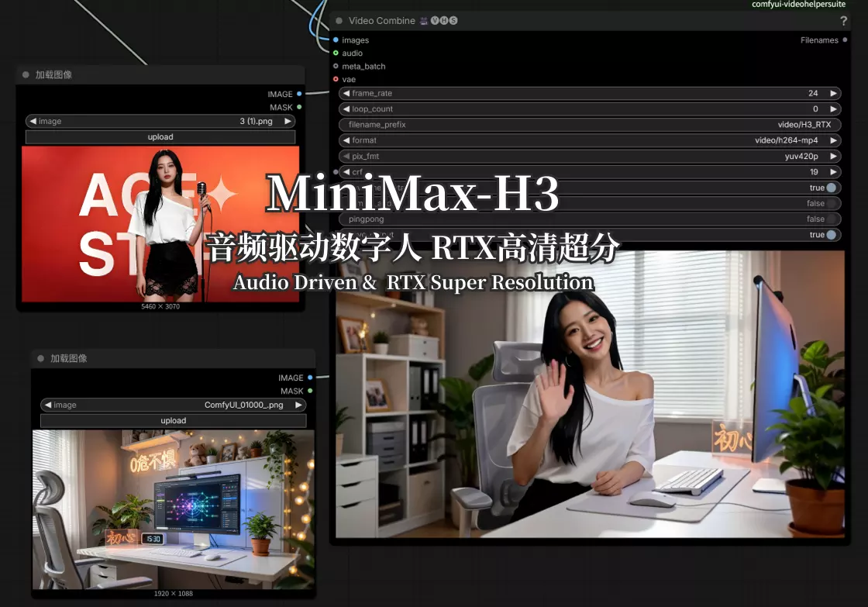Decrease crf value with its left arrow

pos(346,171)
